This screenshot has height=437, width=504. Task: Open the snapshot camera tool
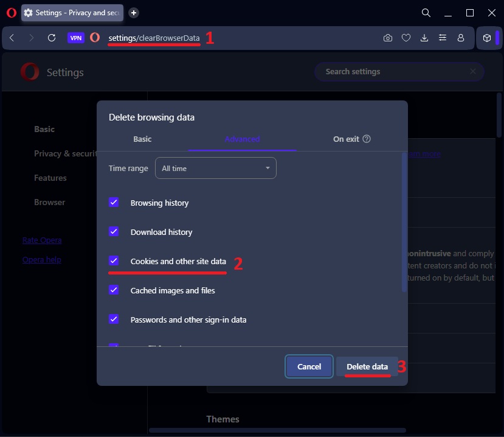388,38
